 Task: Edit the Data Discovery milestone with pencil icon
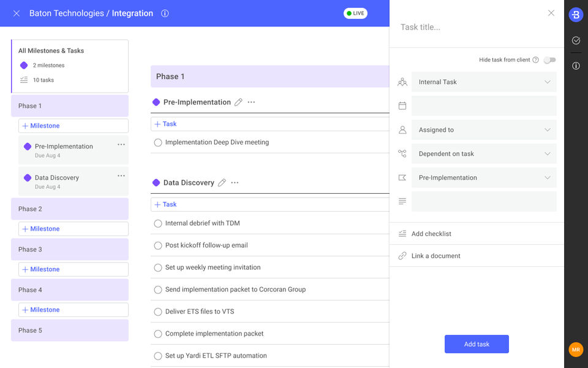pyautogui.click(x=222, y=183)
